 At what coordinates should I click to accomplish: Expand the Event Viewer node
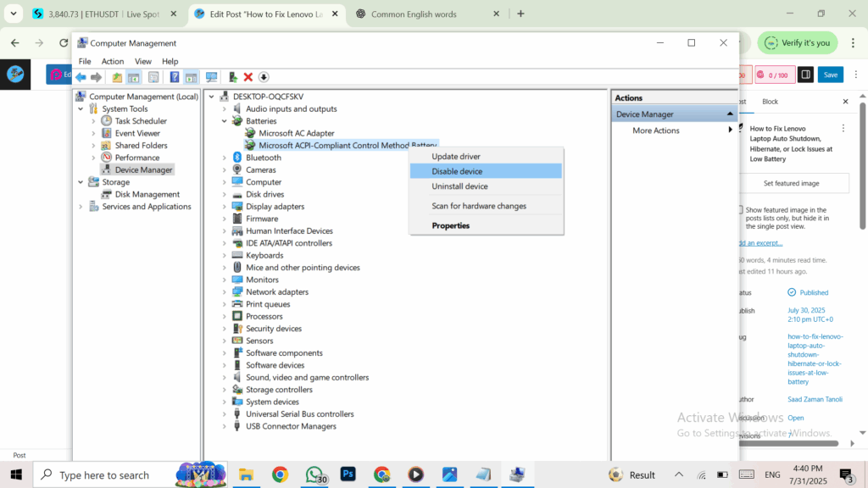(x=93, y=133)
